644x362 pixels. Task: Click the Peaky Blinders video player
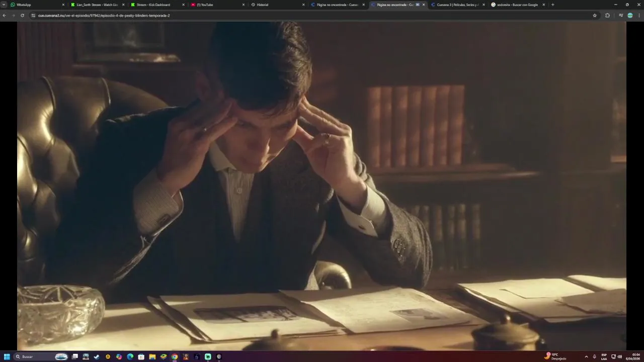coord(321,185)
